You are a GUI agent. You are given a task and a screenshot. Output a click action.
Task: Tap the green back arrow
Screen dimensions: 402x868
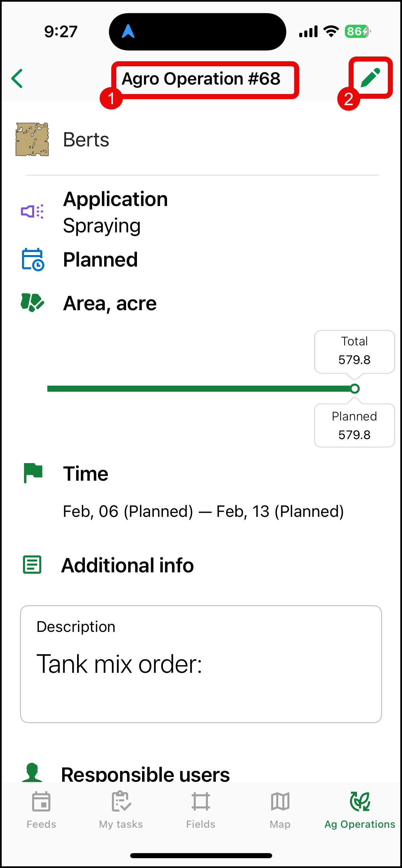pyautogui.click(x=17, y=78)
